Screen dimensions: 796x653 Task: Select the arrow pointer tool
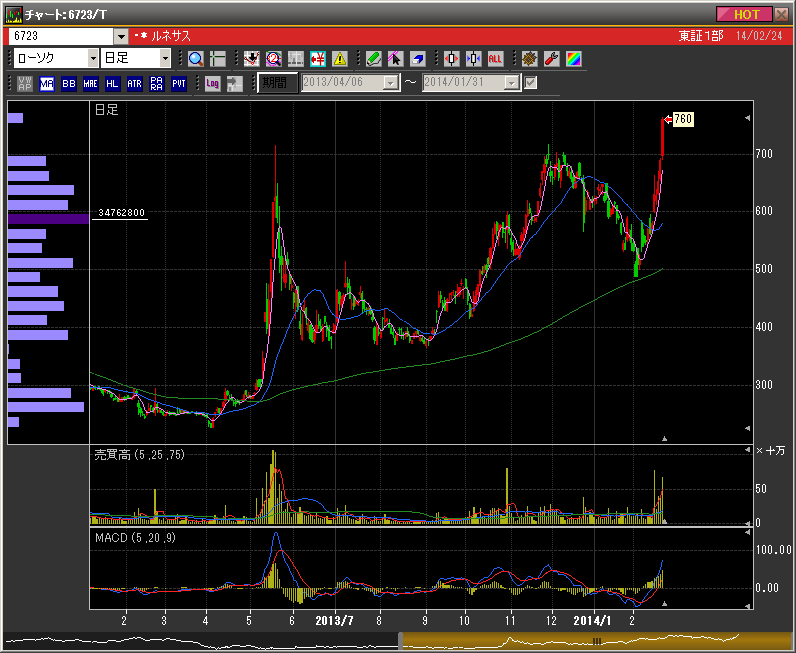395,59
